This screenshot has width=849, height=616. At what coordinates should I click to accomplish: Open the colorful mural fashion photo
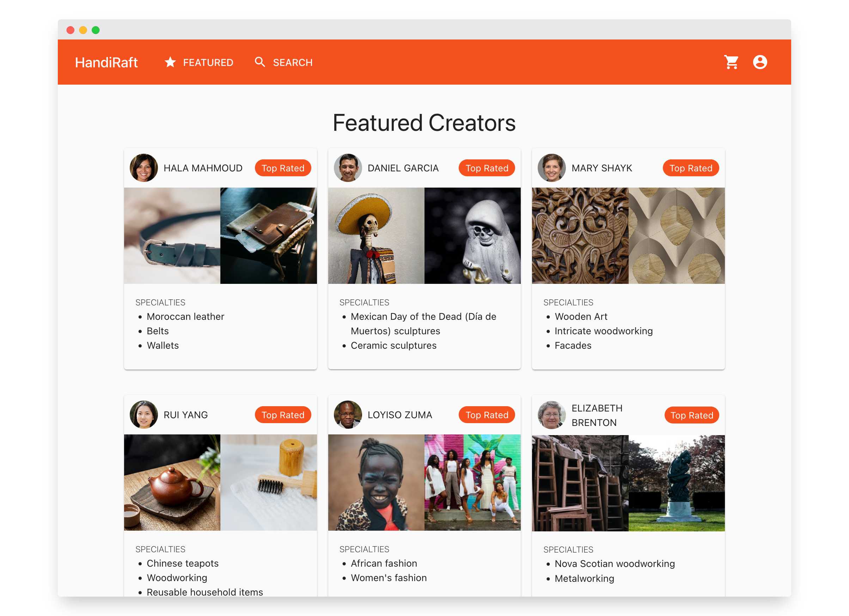pos(472,482)
